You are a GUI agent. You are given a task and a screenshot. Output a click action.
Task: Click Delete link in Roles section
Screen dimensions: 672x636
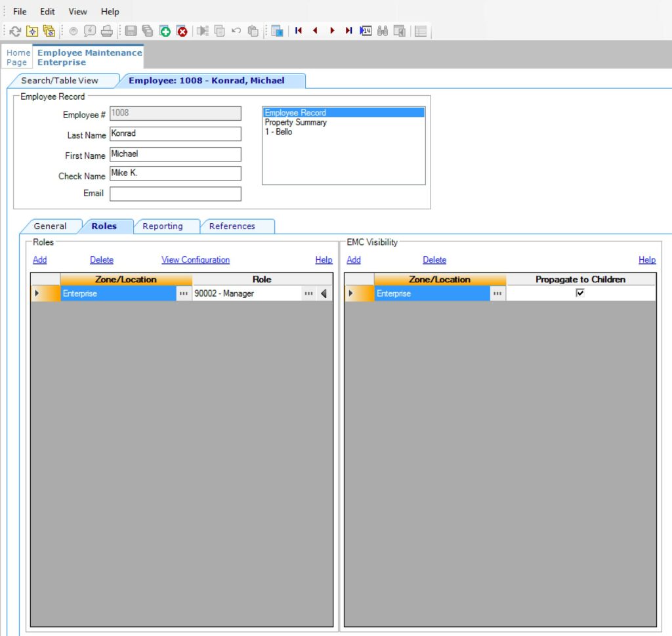coord(102,260)
